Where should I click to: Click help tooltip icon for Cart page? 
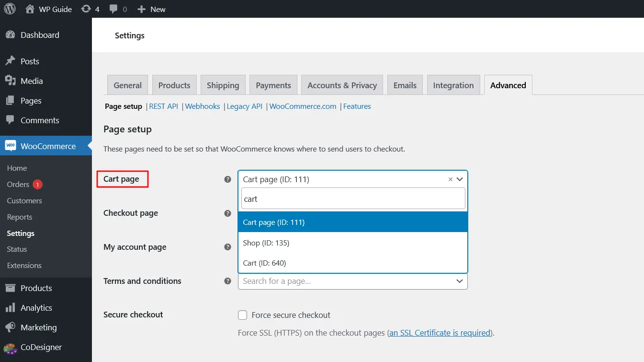point(228,179)
